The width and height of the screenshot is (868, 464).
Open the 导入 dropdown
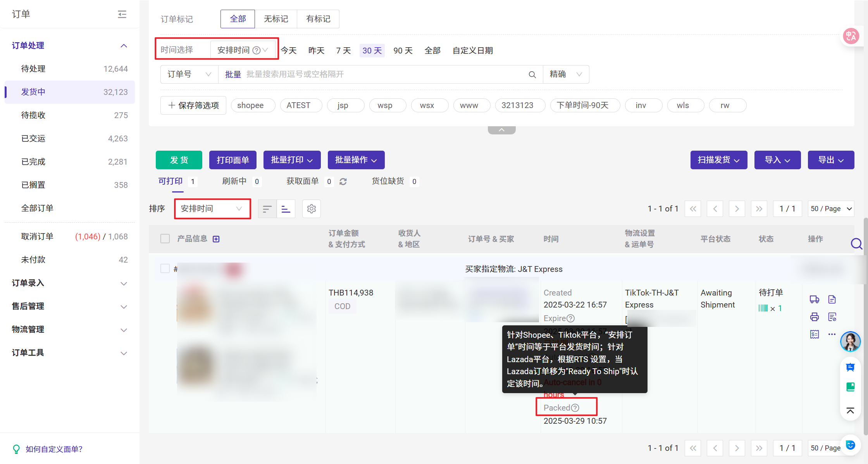click(x=777, y=160)
